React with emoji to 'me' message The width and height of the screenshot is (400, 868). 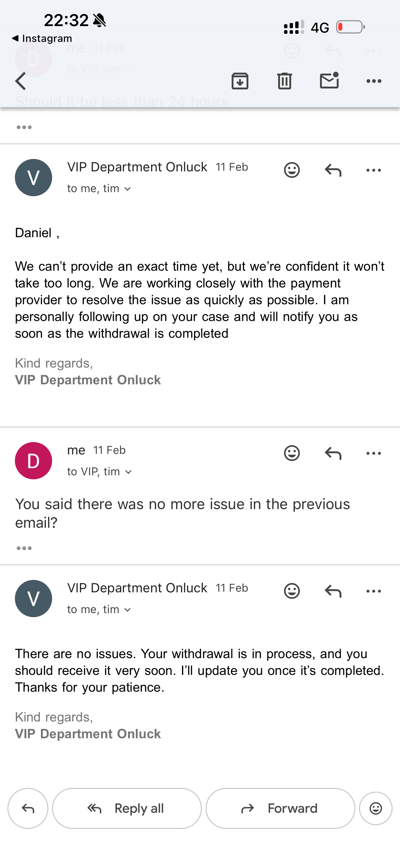(291, 453)
